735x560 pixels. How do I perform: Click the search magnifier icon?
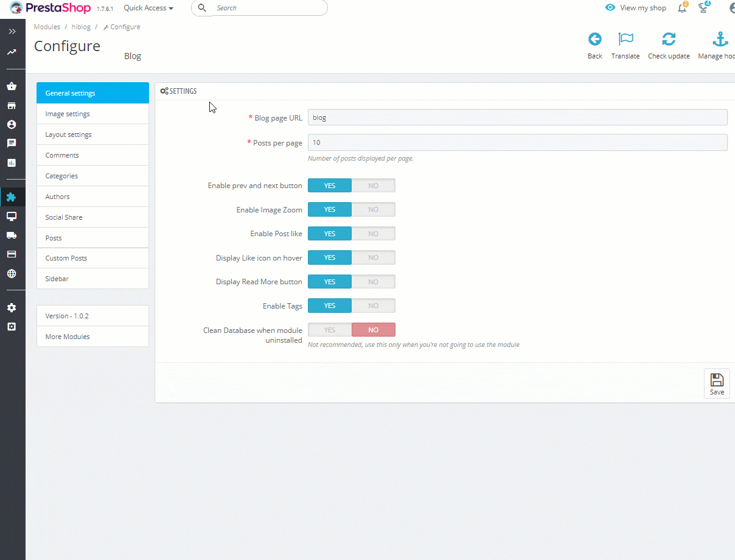[203, 8]
